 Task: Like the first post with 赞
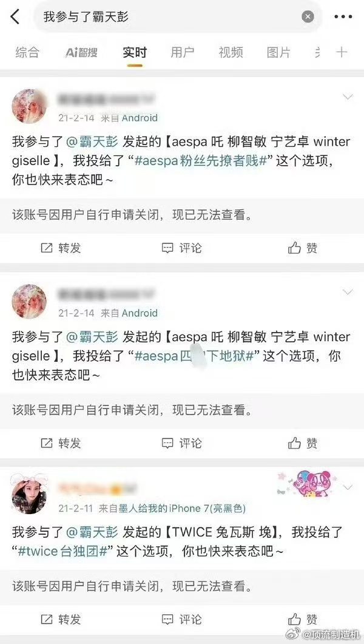[x=303, y=248]
